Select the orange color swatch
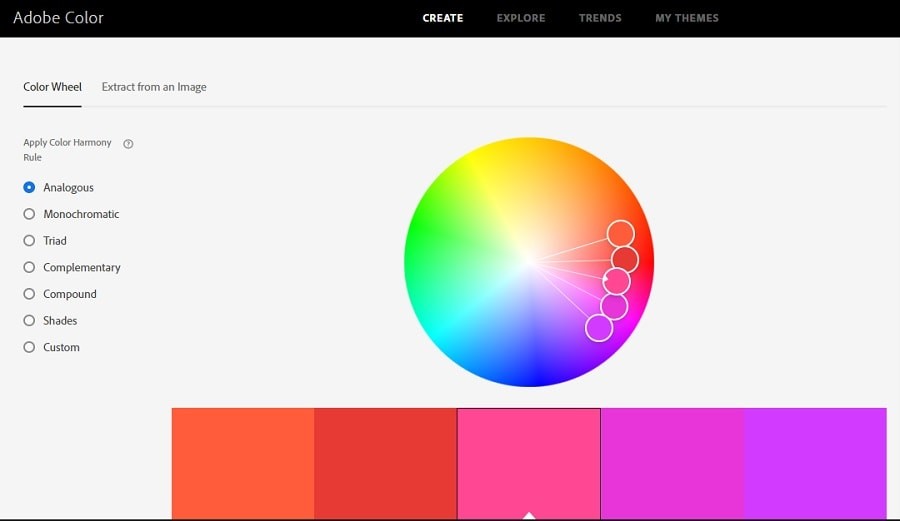The image size is (900, 521). point(243,464)
